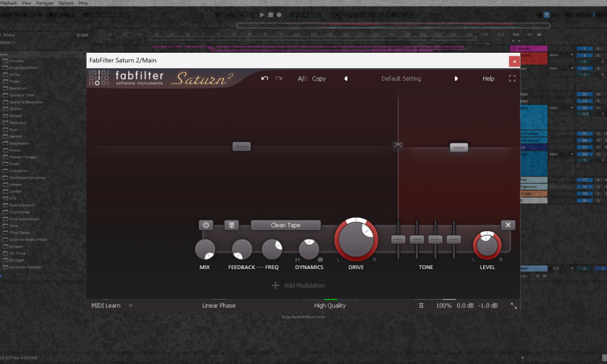
Task: Open the Clean Tape distortion style dropdown
Action: (286, 225)
